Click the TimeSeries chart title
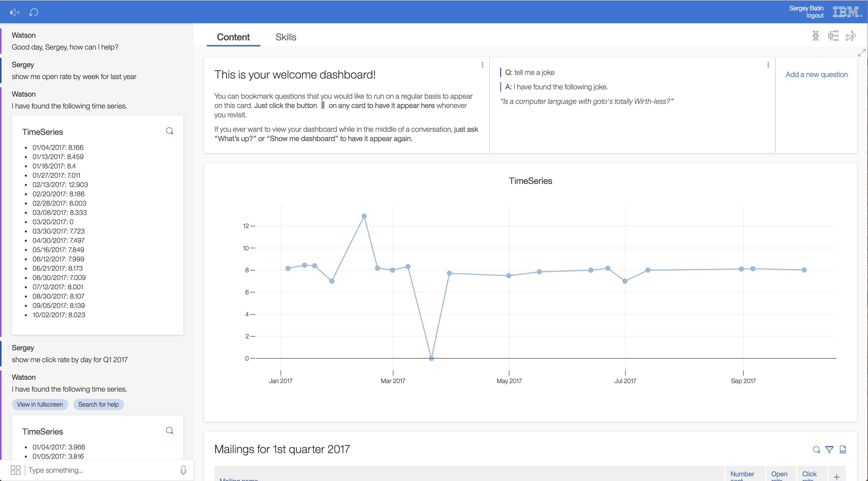Screen dimensions: 868x481 530,181
